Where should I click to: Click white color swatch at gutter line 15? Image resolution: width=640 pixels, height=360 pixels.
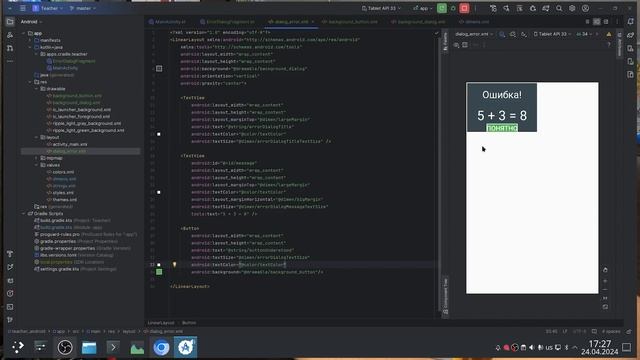(159, 134)
